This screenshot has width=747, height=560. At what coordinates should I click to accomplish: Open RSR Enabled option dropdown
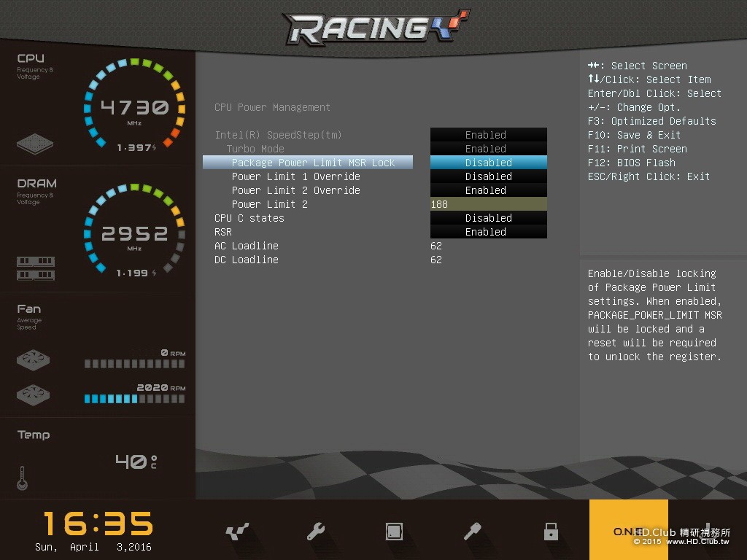(488, 231)
